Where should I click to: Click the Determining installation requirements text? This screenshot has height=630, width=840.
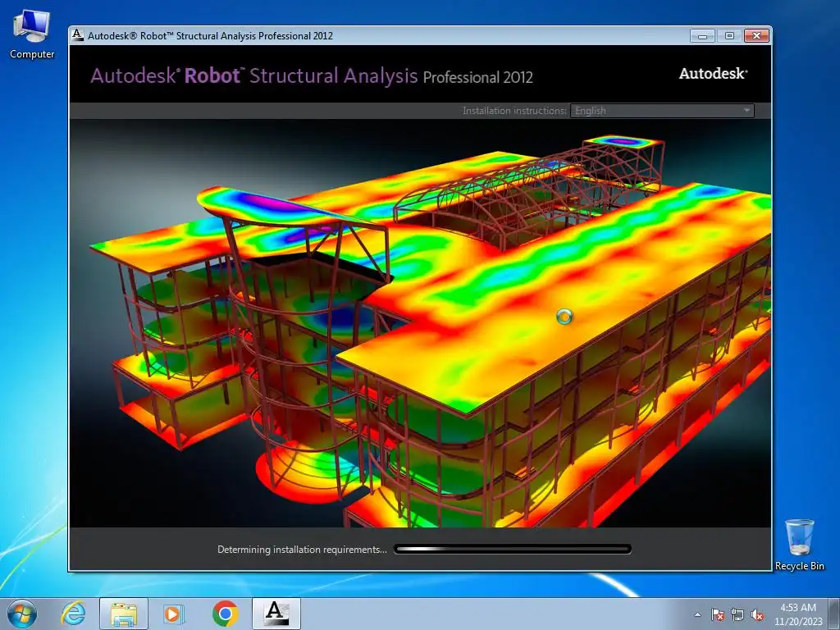302,549
